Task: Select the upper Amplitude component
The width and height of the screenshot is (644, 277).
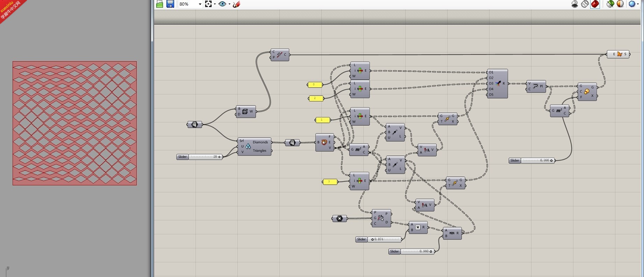Action: [x=427, y=150]
